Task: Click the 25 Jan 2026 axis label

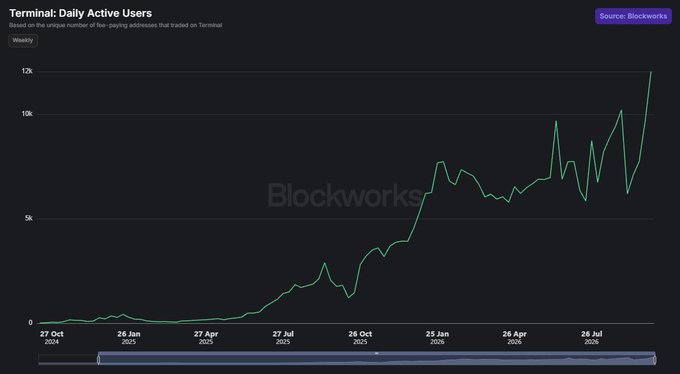Action: [437, 338]
